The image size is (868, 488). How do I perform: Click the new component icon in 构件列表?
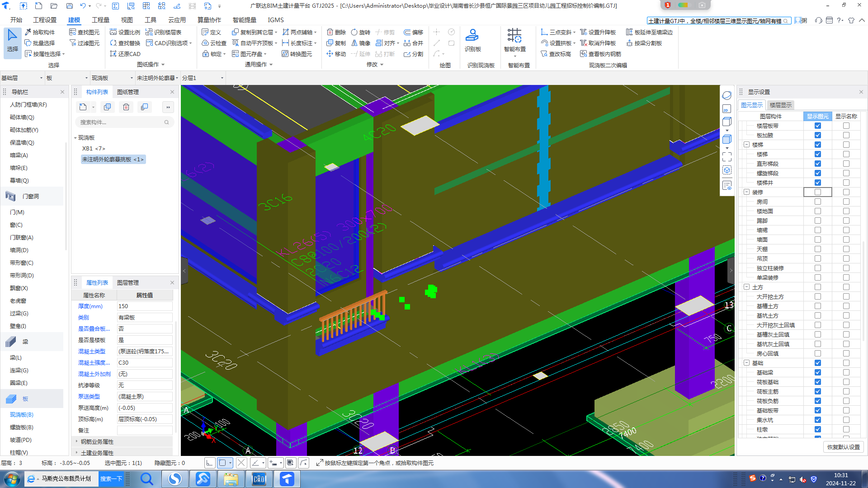click(x=83, y=107)
